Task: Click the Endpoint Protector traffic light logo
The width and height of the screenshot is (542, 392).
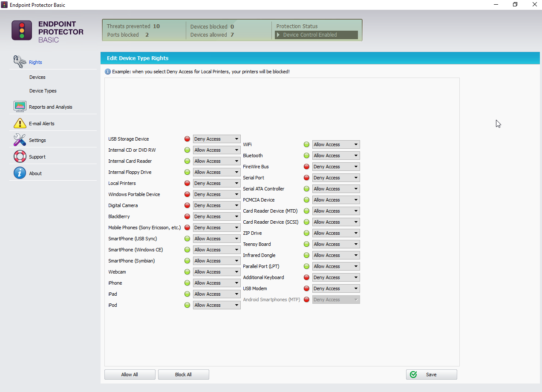Action: (22, 30)
